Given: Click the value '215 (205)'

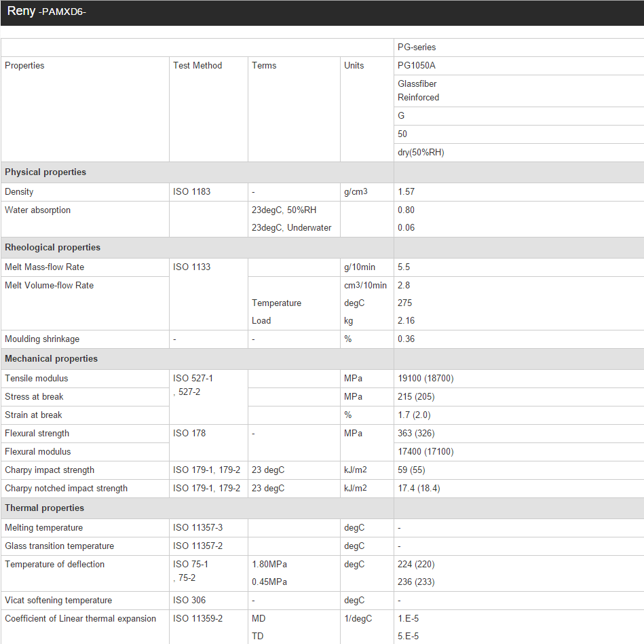Looking at the screenshot, I should [x=415, y=396].
